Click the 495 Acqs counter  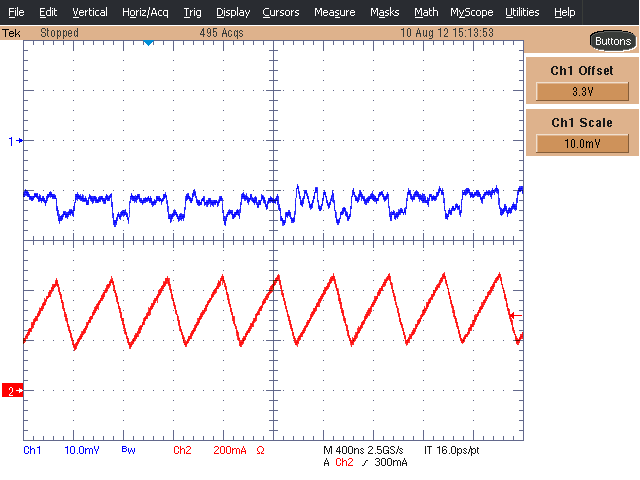pyautogui.click(x=221, y=33)
